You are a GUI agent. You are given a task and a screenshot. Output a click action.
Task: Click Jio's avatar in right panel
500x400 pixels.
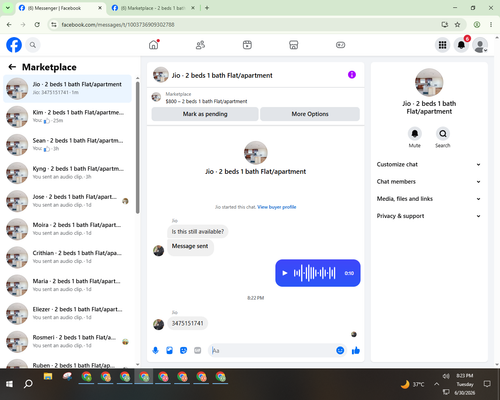tap(429, 82)
